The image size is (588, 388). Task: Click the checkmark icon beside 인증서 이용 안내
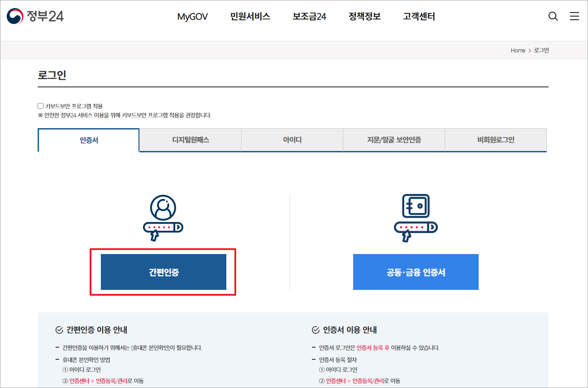[315, 330]
